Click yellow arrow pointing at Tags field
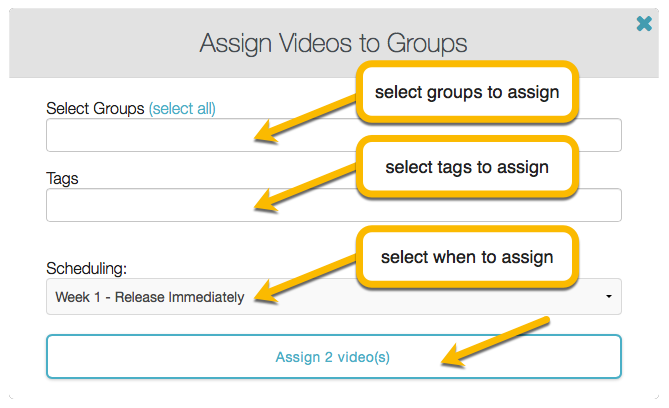 click(x=305, y=188)
